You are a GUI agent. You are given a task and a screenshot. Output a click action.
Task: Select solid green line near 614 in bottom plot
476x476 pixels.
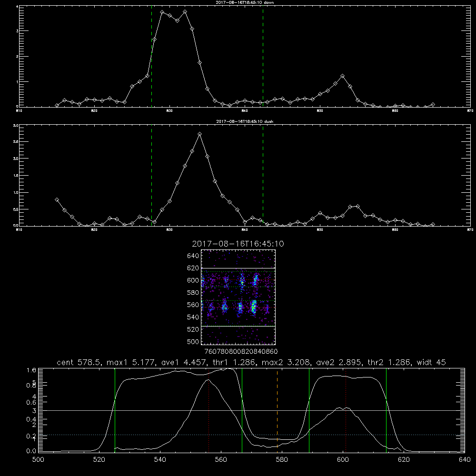pyautogui.click(x=386, y=410)
